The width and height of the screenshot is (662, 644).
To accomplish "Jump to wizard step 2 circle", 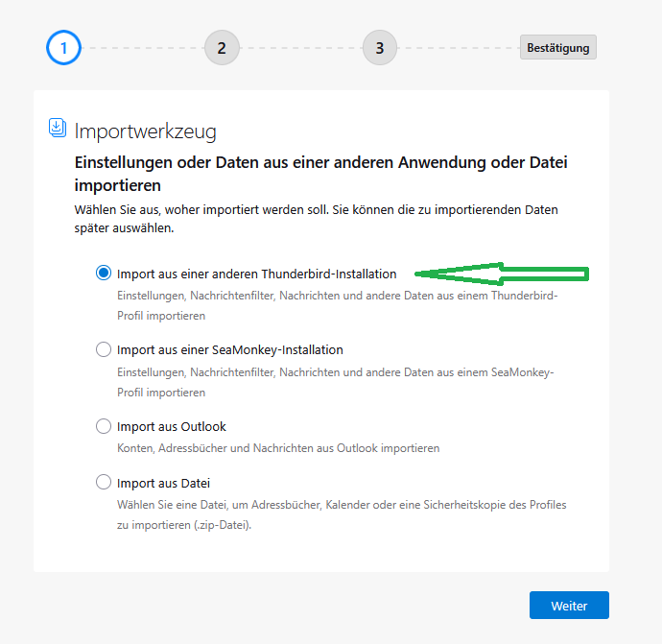I will pos(222,48).
